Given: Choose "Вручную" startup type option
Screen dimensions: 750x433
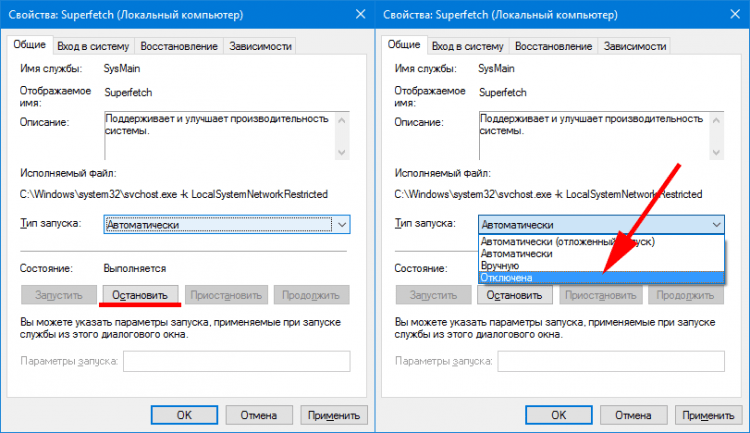Looking at the screenshot, I should click(x=500, y=265).
